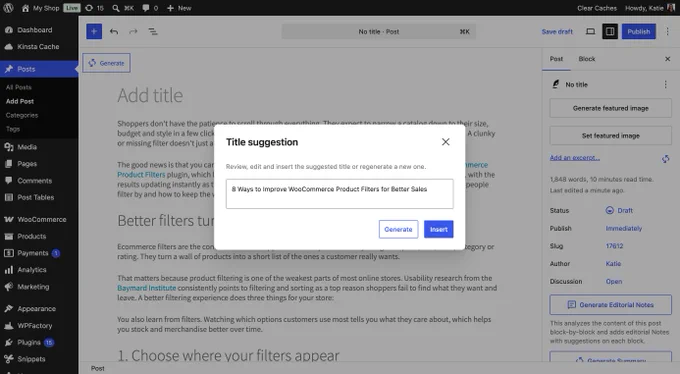This screenshot has width=680, height=374.
Task: Click Save draft
Action: [x=557, y=31]
